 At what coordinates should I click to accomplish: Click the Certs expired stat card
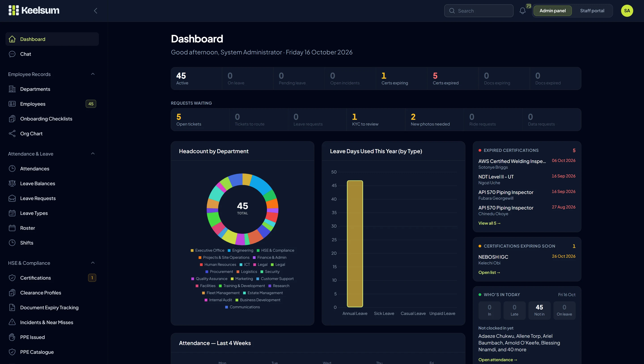coord(453,78)
